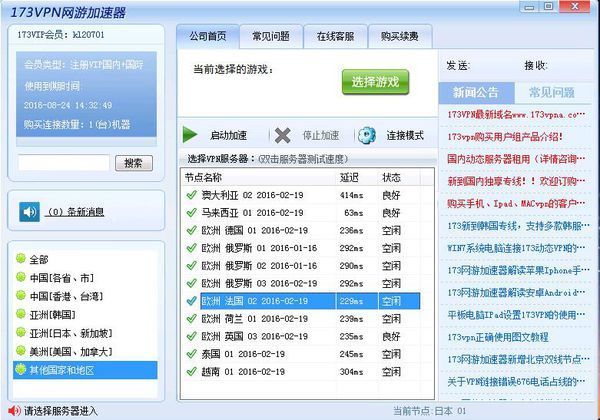Open news 解读安卓Android link

(516, 293)
